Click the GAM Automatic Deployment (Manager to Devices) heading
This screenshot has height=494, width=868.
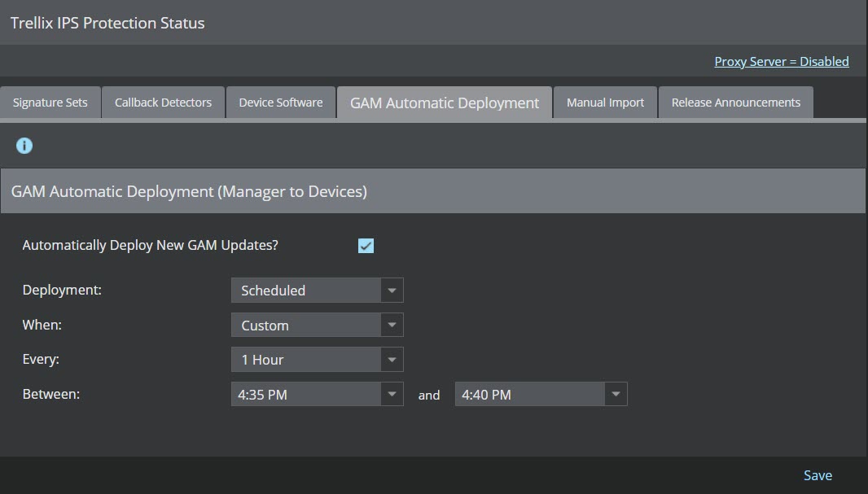190,191
